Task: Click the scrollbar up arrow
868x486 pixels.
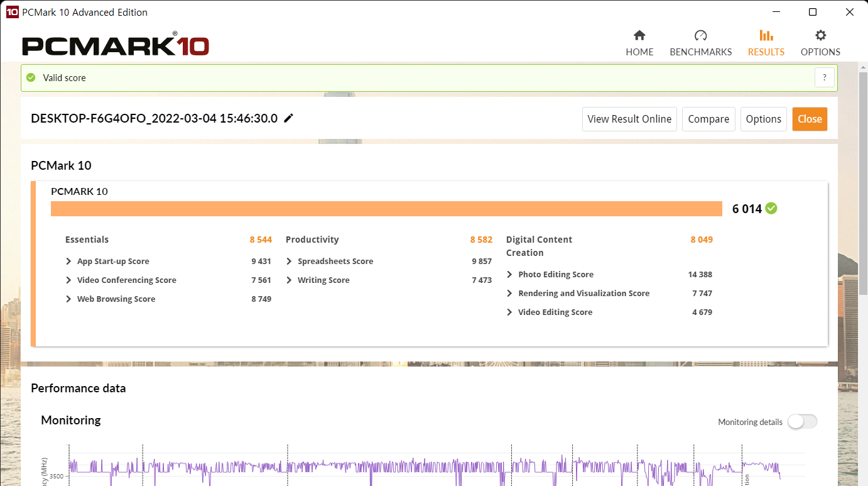Action: [x=862, y=67]
